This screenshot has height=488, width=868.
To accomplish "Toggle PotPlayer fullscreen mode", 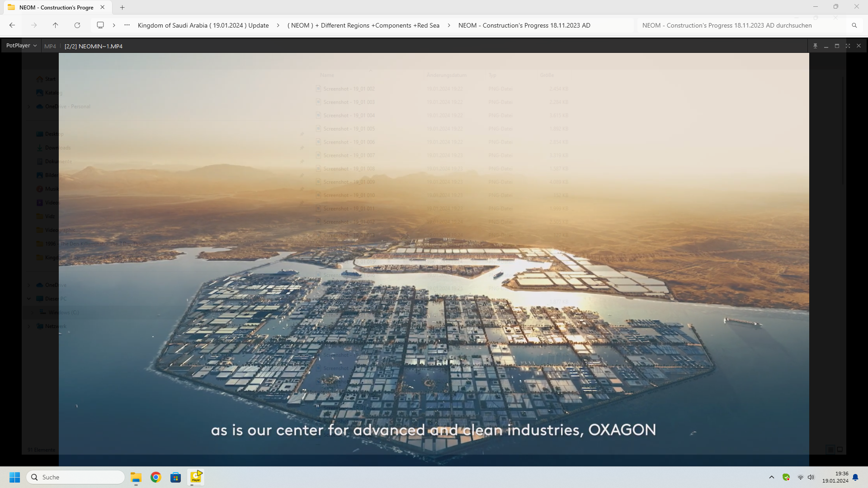I will tap(848, 46).
